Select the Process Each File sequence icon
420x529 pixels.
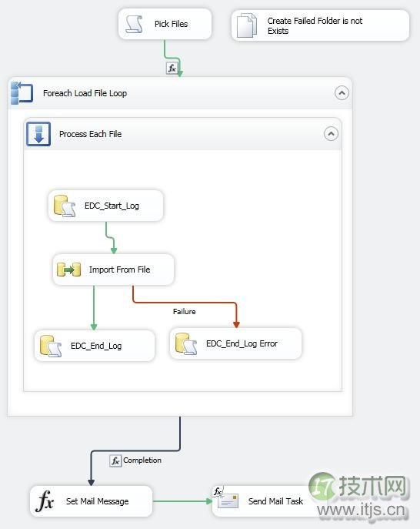[38, 134]
